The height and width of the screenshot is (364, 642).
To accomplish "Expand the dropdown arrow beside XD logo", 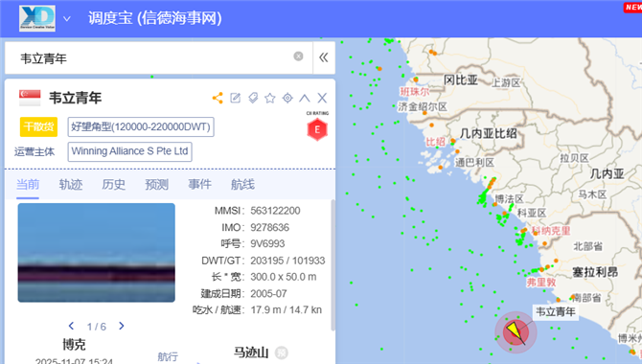I will coord(67,19).
